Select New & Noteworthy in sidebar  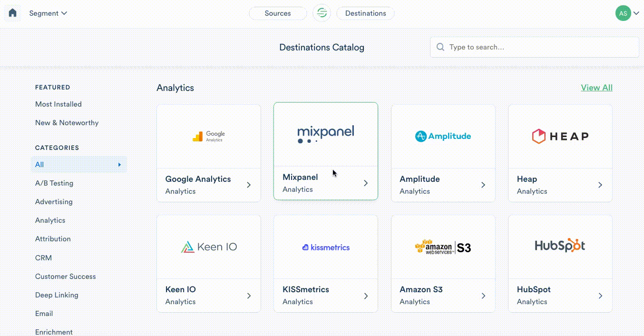[67, 123]
